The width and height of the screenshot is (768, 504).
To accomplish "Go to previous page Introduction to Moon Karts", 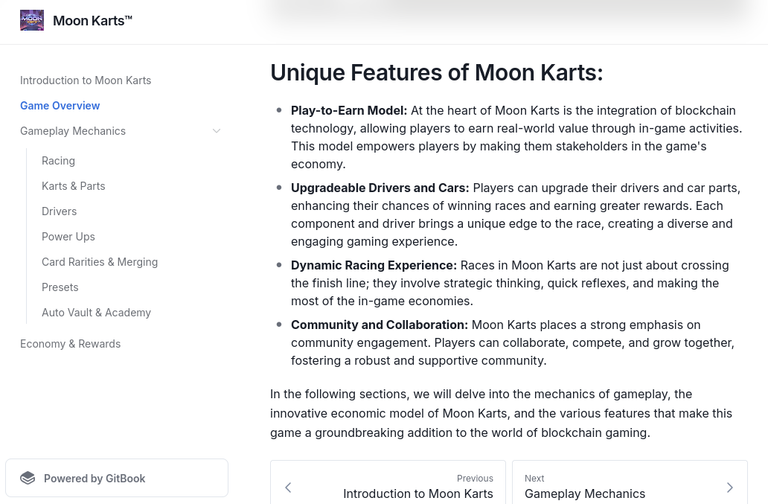I will [388, 482].
